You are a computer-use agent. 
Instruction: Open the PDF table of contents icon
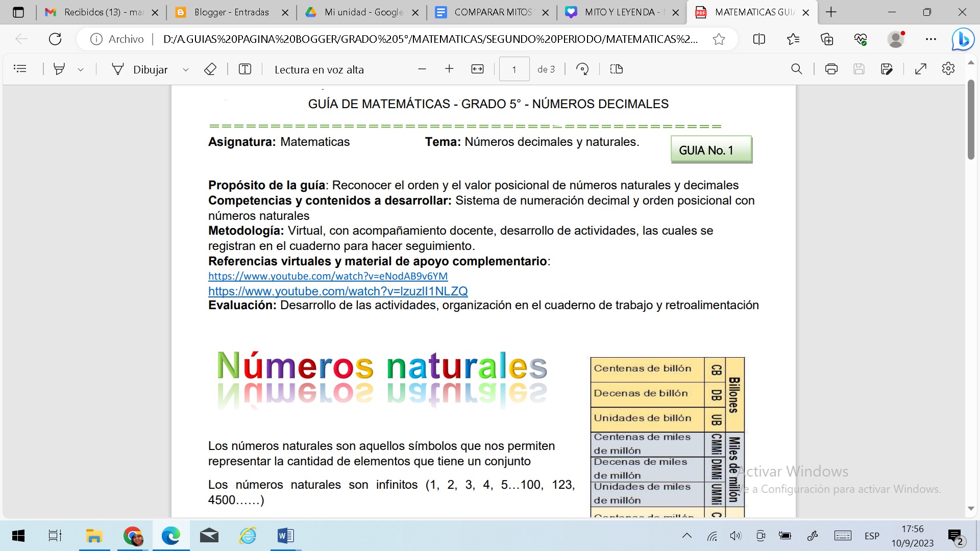click(x=20, y=69)
